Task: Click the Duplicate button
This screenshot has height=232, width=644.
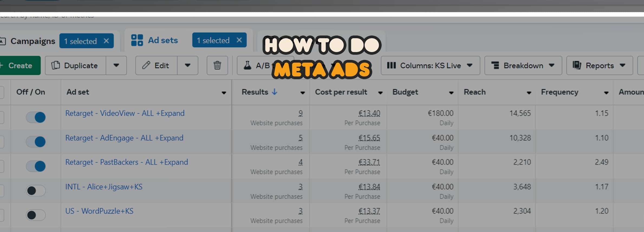Action: pyautogui.click(x=76, y=66)
